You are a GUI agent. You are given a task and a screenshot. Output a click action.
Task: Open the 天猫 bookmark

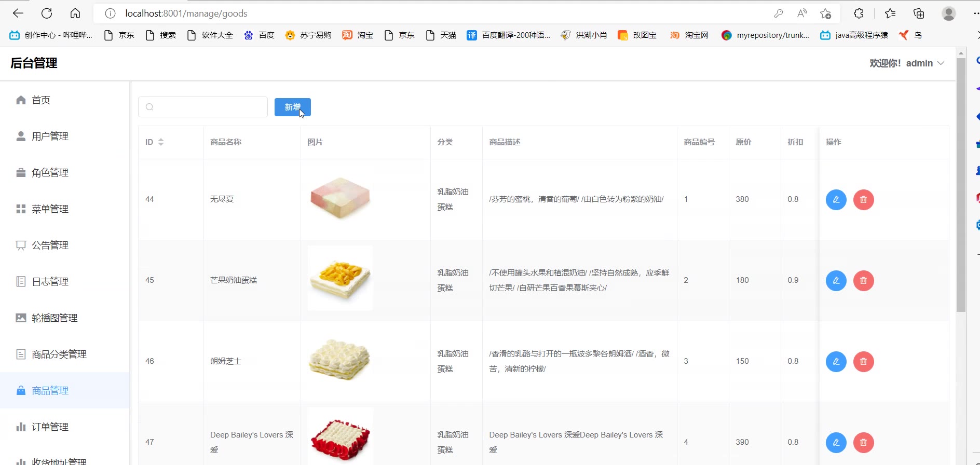[441, 35]
